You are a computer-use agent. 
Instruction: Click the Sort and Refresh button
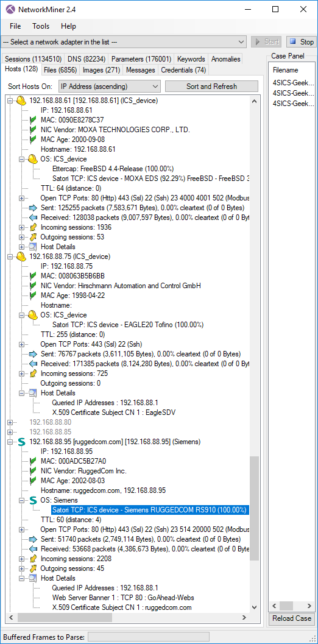point(211,87)
